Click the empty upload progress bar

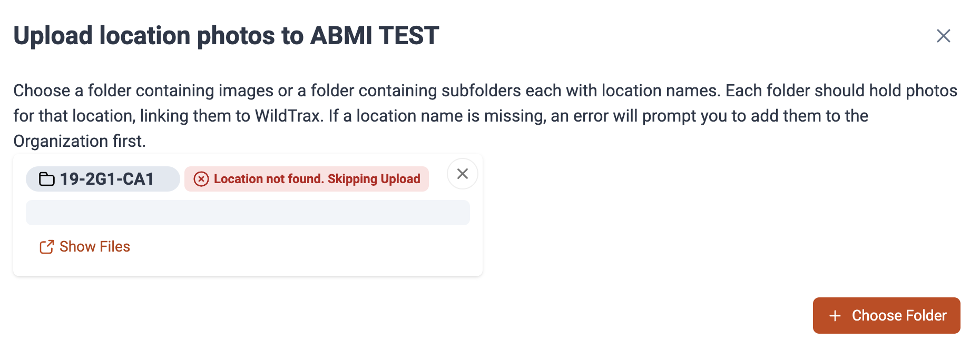click(248, 213)
